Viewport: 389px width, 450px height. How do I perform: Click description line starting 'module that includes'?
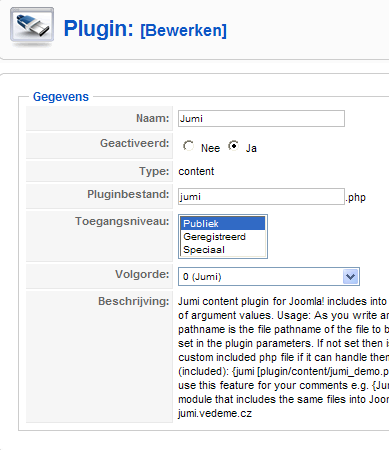[x=283, y=399]
